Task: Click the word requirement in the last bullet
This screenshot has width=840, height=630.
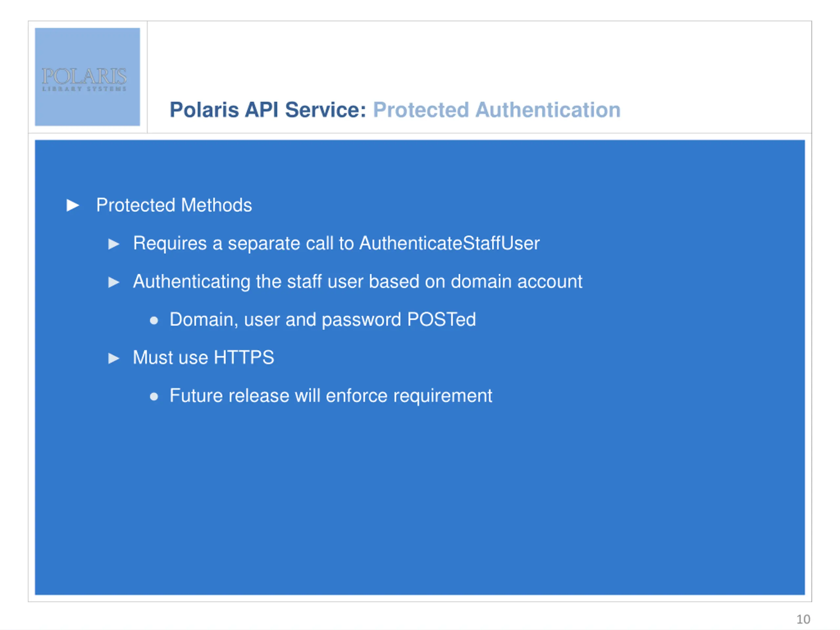Action: point(443,396)
